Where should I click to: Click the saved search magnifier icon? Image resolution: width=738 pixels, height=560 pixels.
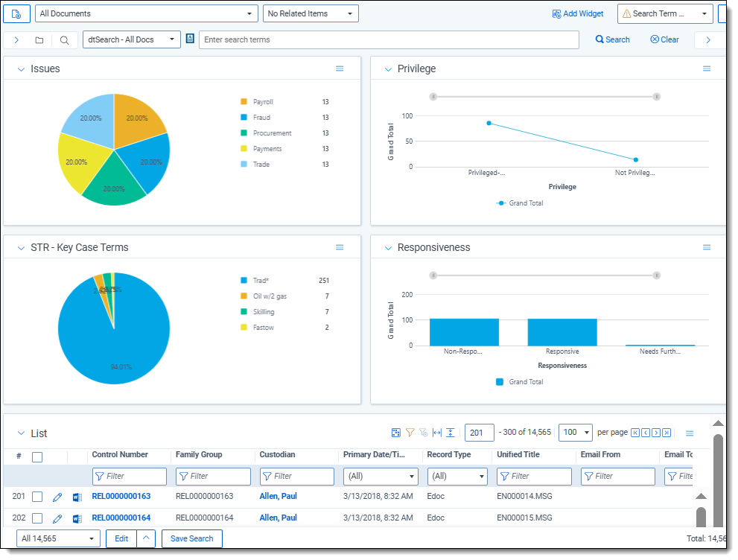(64, 40)
